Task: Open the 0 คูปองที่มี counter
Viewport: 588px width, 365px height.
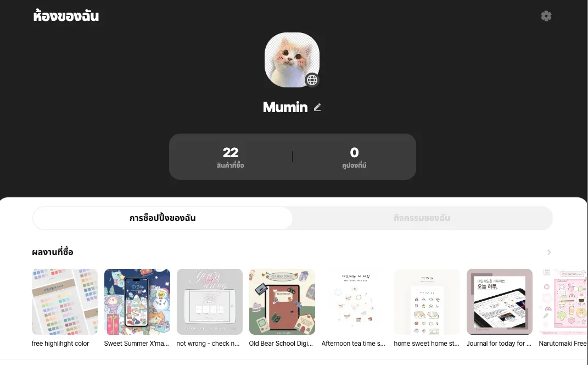Action: (x=354, y=157)
